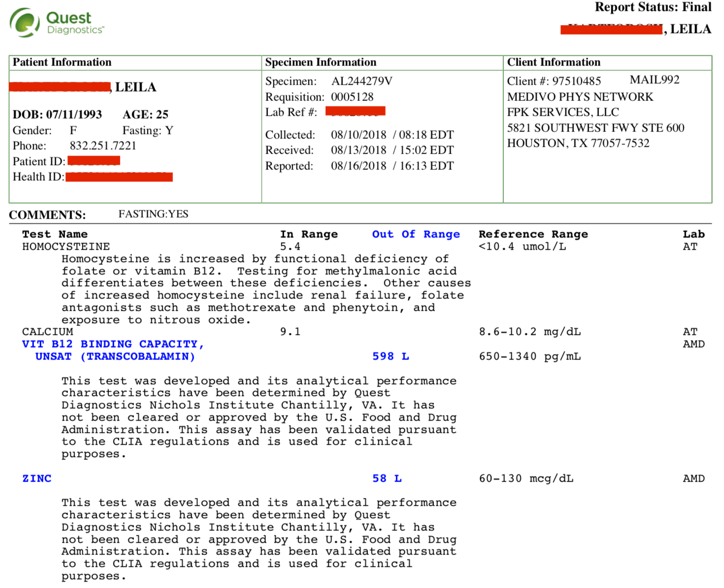Select the Specimen Information header

click(x=321, y=63)
